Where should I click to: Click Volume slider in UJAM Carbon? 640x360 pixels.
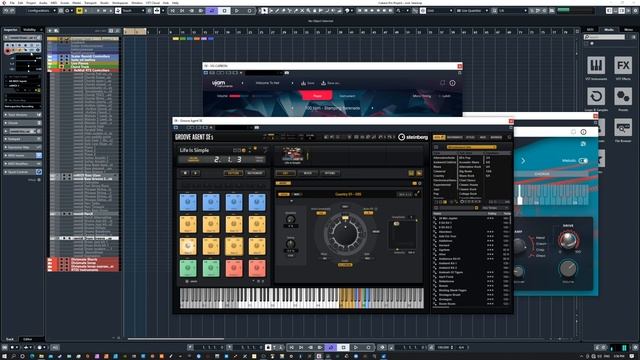click(x=240, y=96)
